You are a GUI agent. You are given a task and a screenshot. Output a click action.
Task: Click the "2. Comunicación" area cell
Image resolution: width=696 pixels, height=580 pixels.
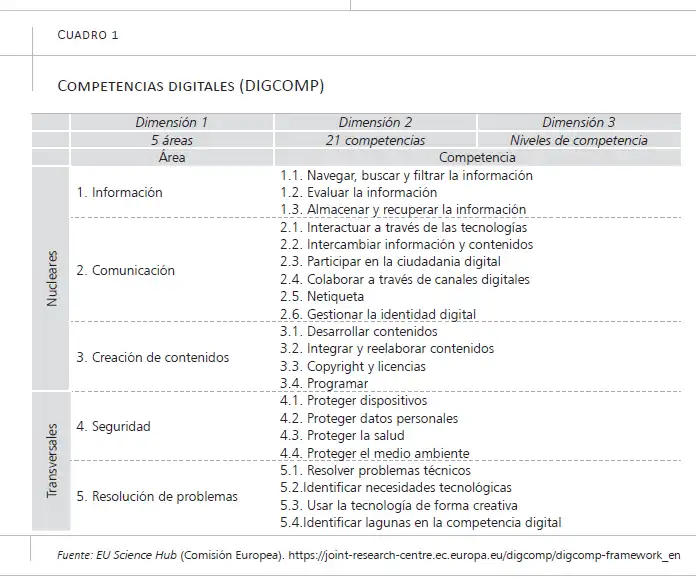(125, 270)
